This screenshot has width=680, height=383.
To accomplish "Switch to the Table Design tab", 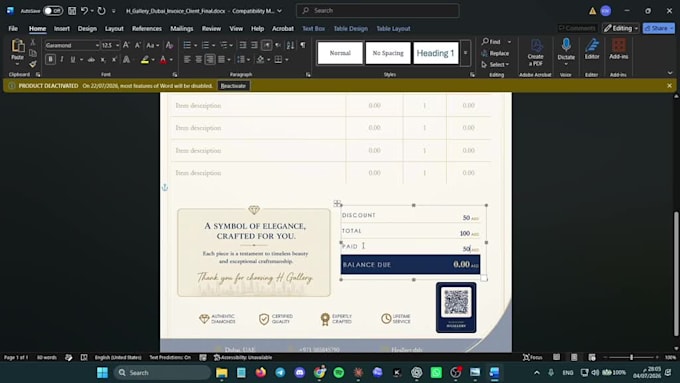I will click(x=350, y=29).
